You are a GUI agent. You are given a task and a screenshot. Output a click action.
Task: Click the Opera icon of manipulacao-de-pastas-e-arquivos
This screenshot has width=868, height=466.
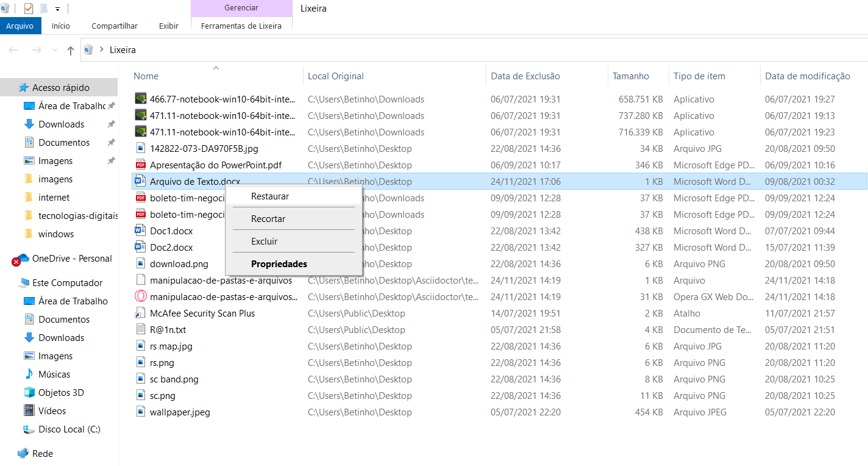pos(141,296)
